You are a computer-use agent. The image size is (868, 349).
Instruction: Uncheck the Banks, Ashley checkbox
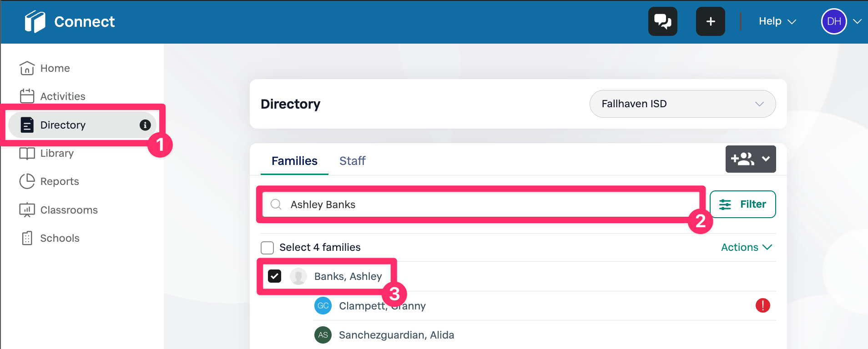coord(275,276)
